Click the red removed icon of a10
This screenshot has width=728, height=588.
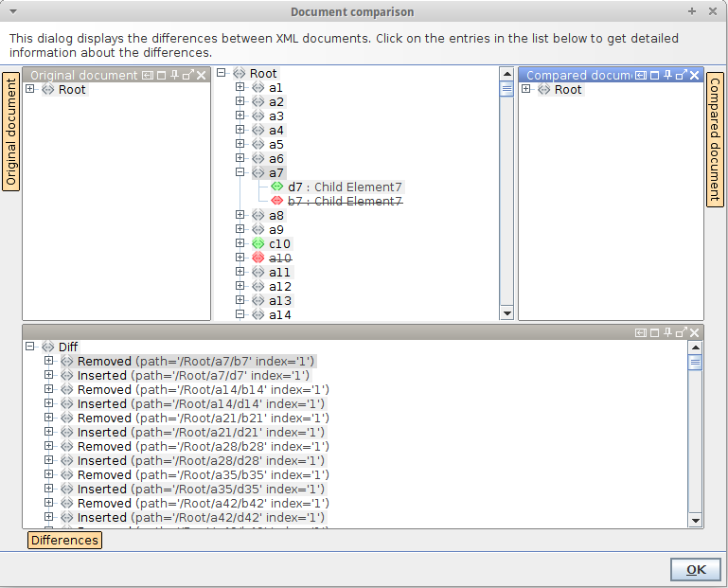258,258
